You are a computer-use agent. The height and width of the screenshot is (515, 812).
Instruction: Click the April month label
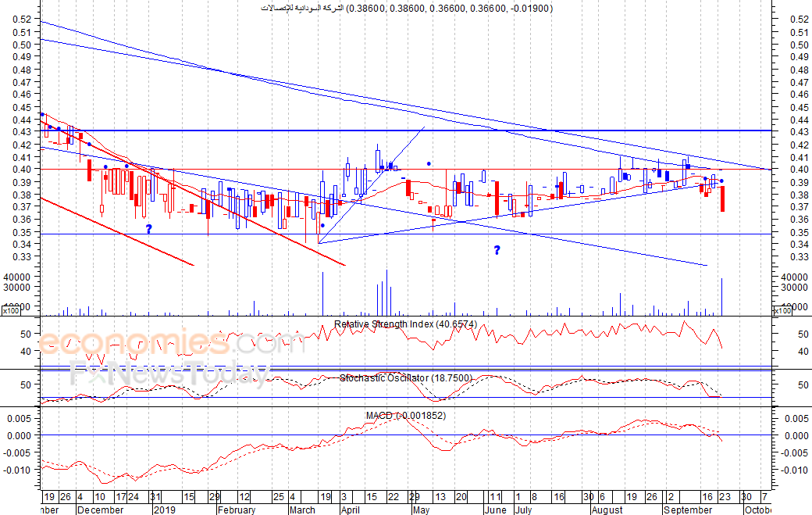coord(350,510)
